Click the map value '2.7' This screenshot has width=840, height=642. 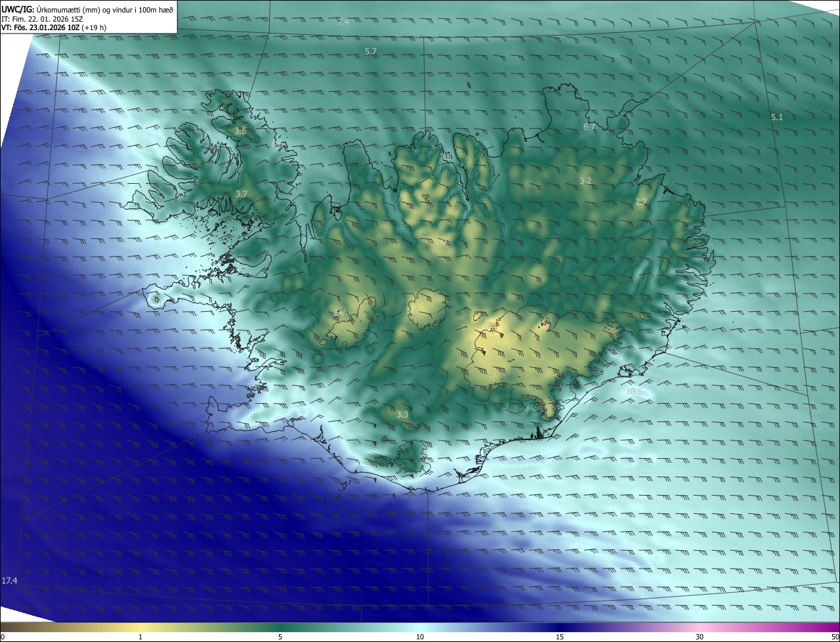641,202
